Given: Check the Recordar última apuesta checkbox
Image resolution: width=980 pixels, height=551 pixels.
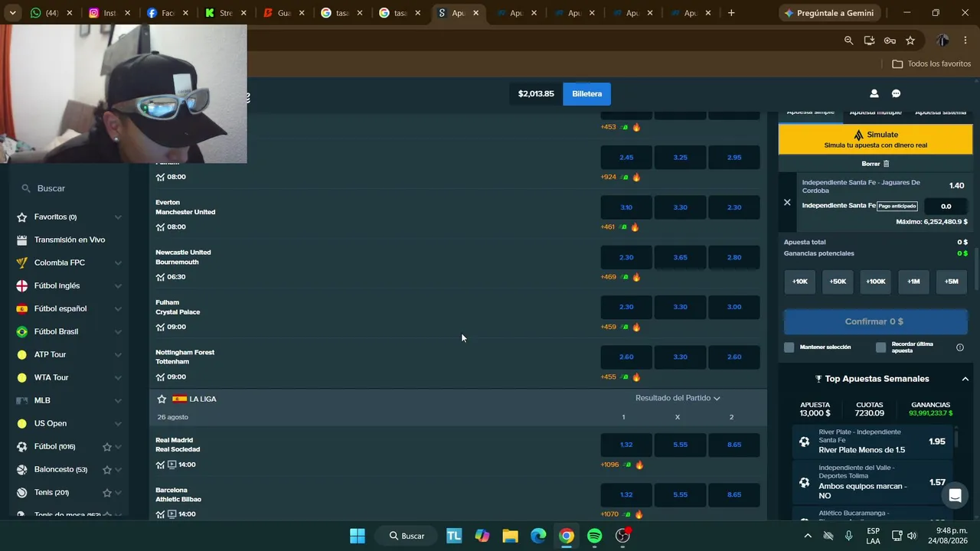Looking at the screenshot, I should tap(881, 347).
